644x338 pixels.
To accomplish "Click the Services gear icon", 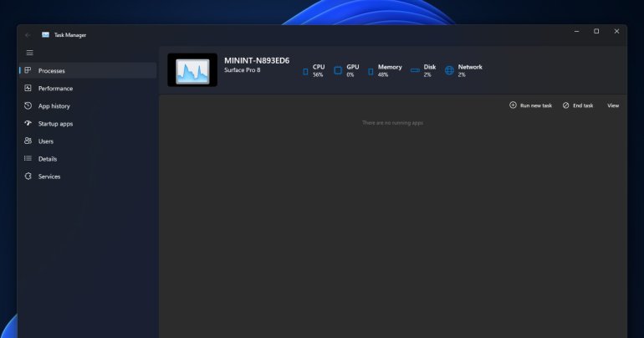I will click(28, 177).
